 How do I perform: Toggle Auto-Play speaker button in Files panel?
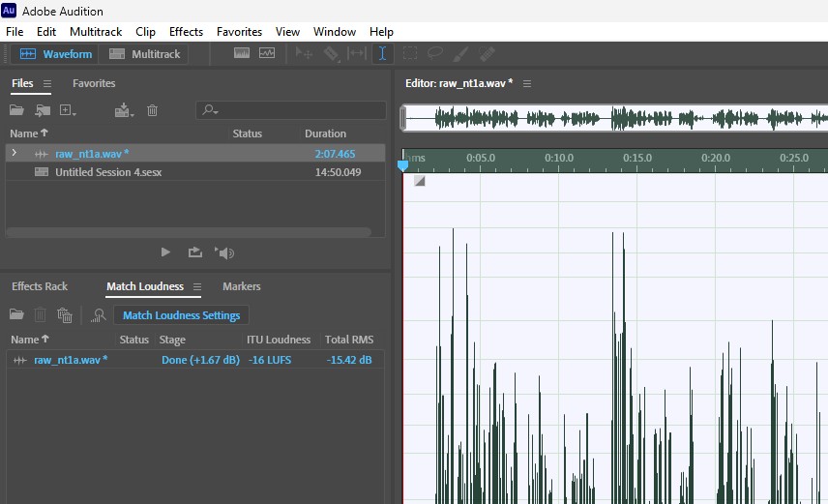224,252
